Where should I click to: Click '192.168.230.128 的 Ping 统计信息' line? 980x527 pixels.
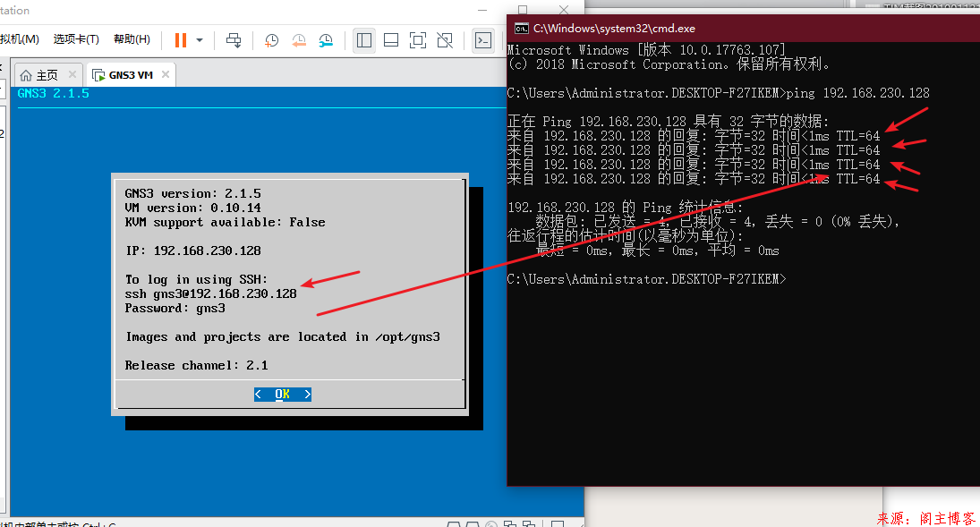tap(626, 208)
